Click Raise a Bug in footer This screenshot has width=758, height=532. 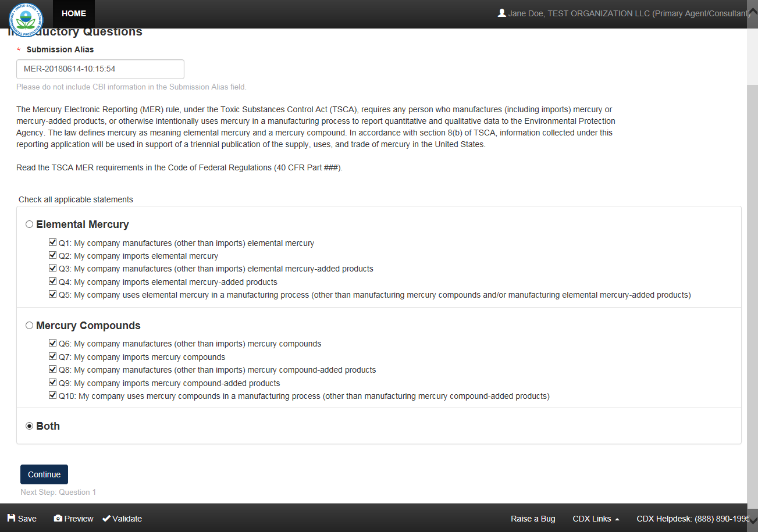coord(533,519)
